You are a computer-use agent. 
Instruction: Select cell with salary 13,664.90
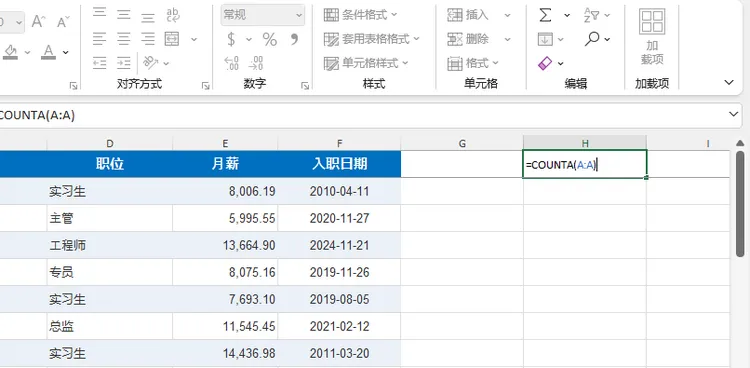[x=225, y=245]
